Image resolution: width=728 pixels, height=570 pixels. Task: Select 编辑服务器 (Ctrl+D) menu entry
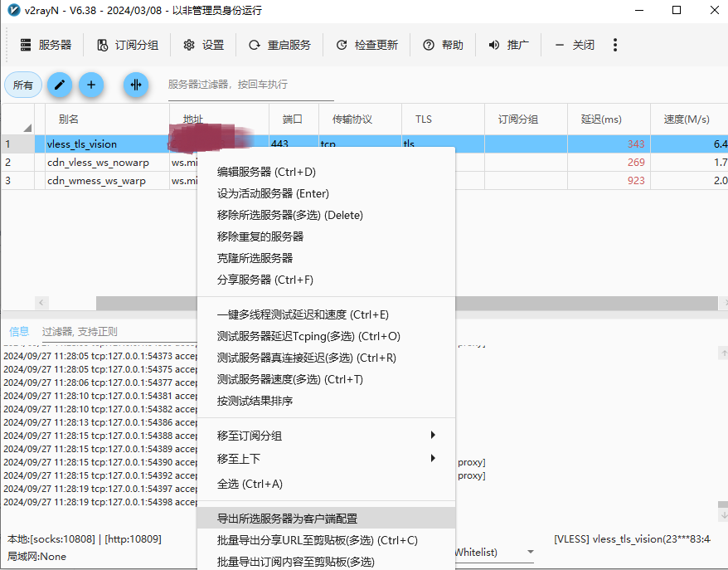[265, 172]
